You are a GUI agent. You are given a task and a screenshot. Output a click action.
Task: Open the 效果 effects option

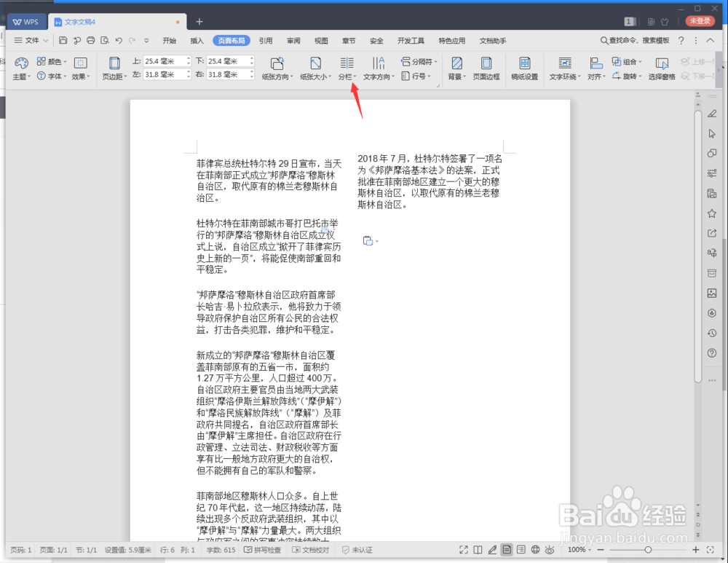(x=80, y=68)
